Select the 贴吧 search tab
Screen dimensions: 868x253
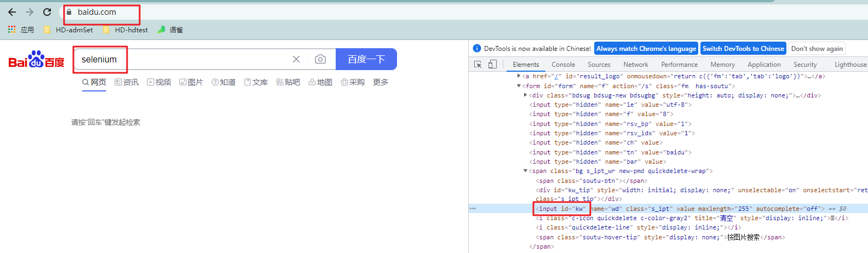point(288,82)
